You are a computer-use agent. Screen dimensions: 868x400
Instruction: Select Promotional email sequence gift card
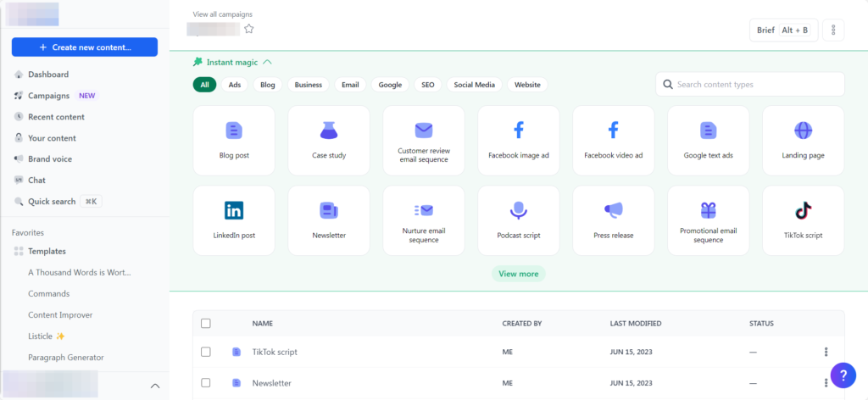[x=709, y=220]
